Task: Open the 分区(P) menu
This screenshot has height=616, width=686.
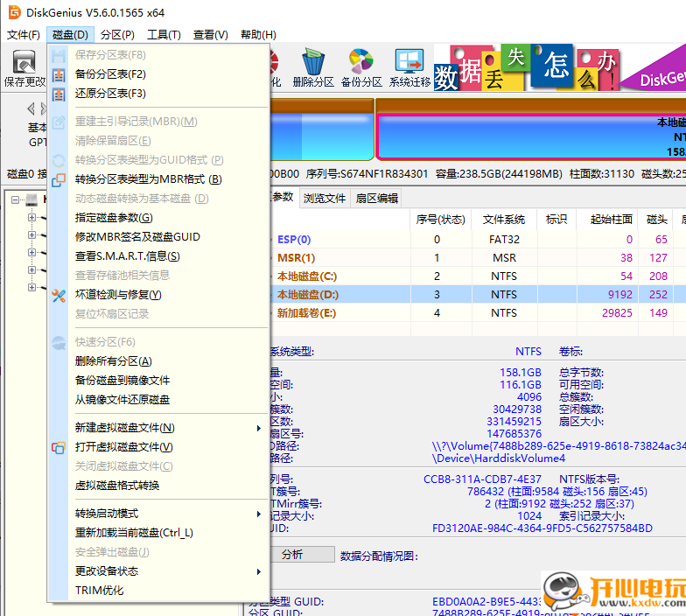Action: click(x=117, y=35)
